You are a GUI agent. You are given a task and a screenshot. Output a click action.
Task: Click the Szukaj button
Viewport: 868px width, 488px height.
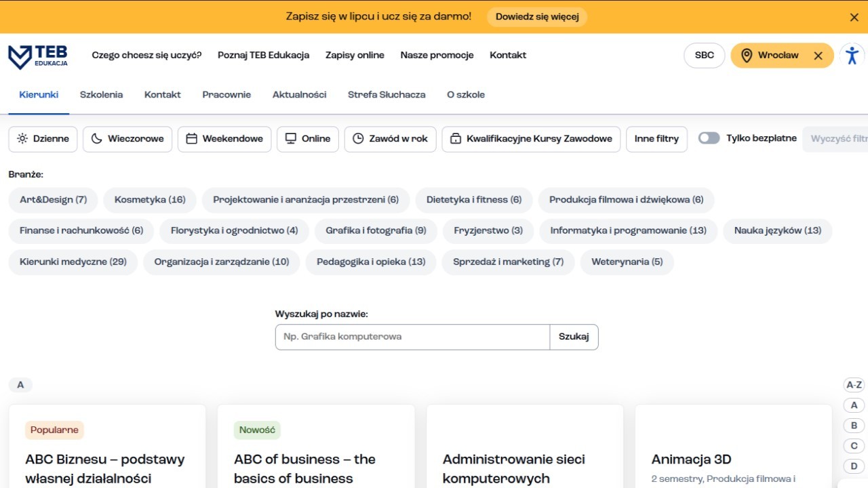pyautogui.click(x=574, y=337)
